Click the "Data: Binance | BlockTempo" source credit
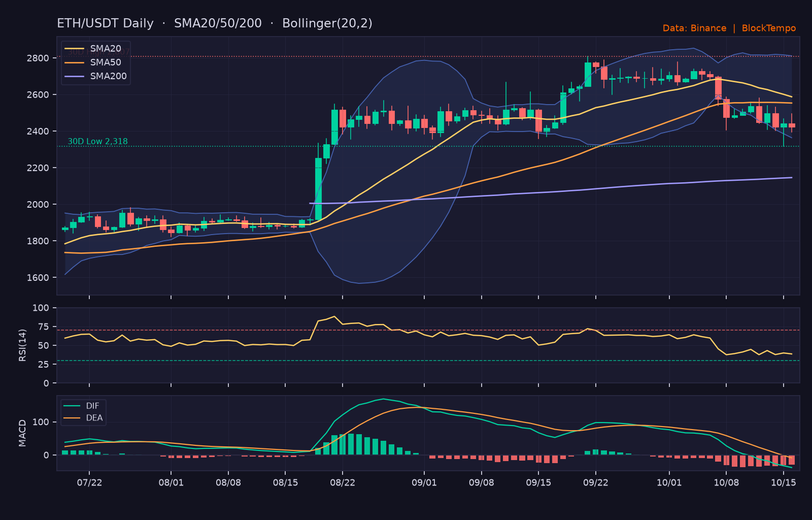This screenshot has height=520, width=812. (x=729, y=28)
